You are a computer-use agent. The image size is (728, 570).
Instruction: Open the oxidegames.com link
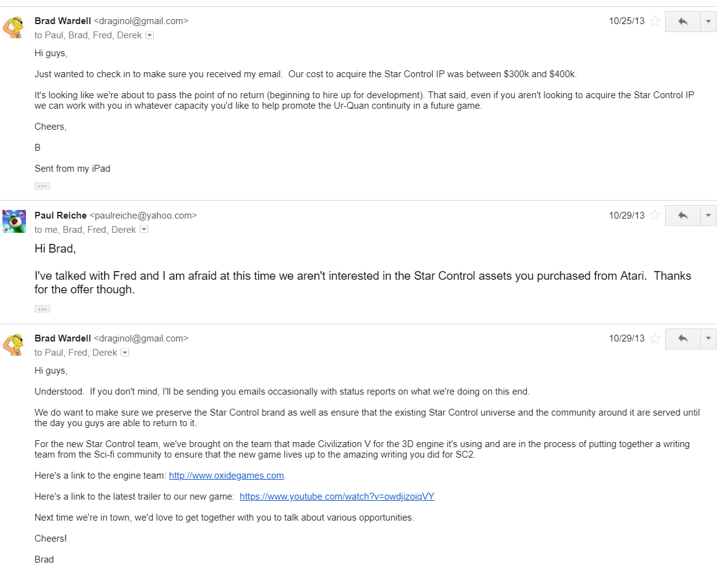226,476
